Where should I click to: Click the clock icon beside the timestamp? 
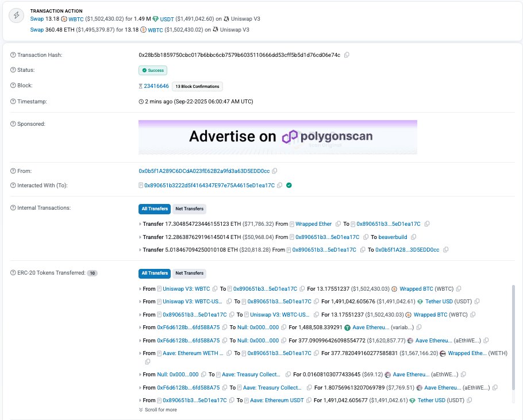pyautogui.click(x=141, y=102)
